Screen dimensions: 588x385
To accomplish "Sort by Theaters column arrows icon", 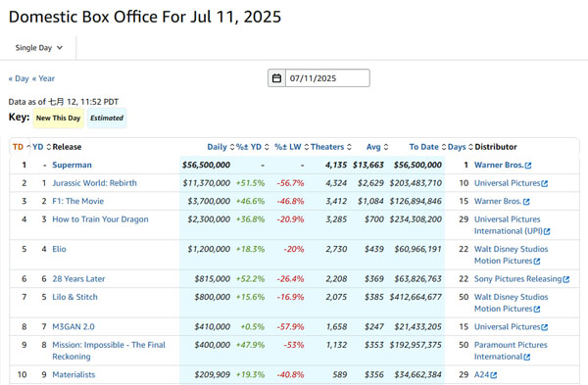I will coord(349,147).
